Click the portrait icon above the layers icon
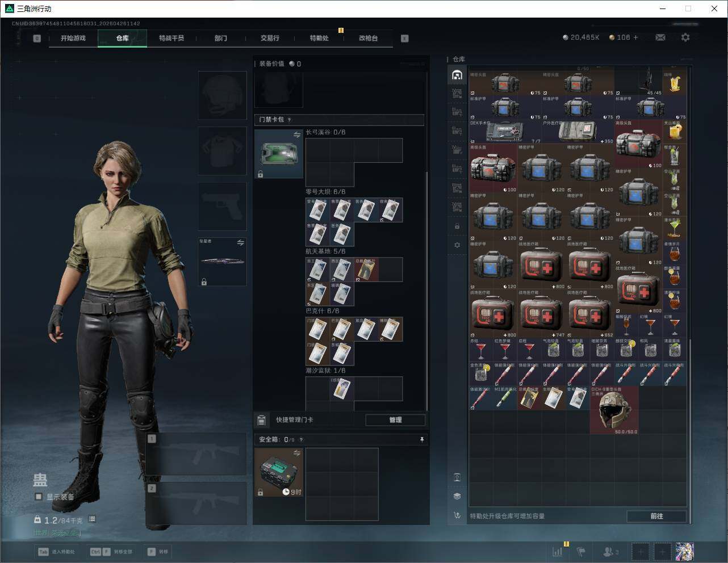Image resolution: width=728 pixels, height=563 pixels. tap(457, 477)
